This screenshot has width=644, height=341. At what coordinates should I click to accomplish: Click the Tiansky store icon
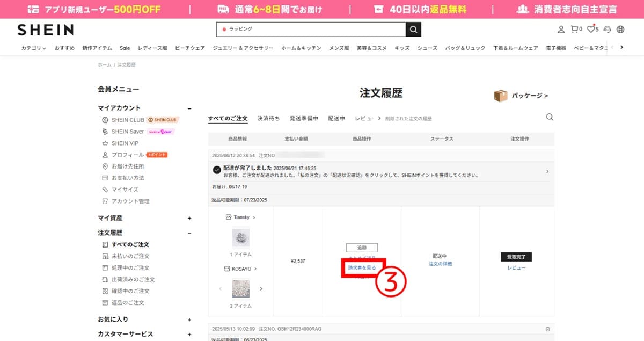[x=229, y=217]
